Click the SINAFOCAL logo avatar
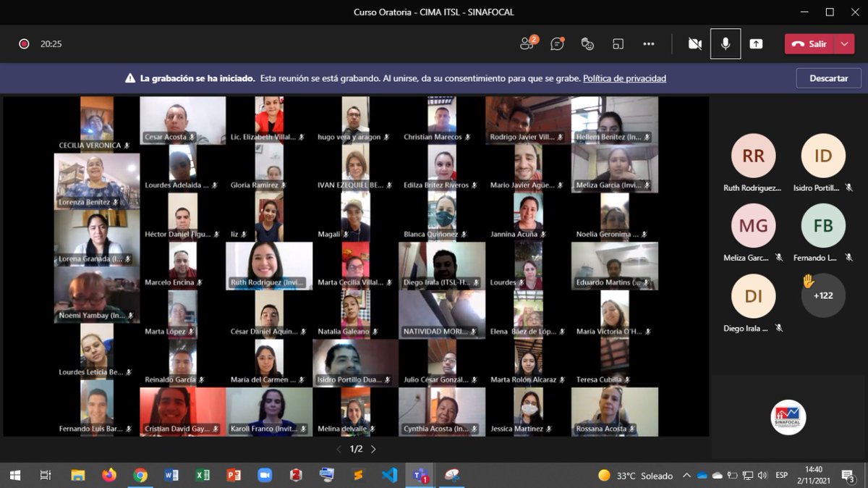The height and width of the screenshot is (488, 868). (788, 418)
